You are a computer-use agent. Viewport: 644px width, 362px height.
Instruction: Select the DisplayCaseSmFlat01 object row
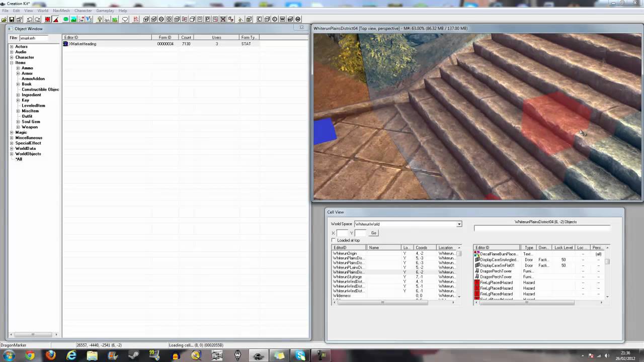pos(539,265)
